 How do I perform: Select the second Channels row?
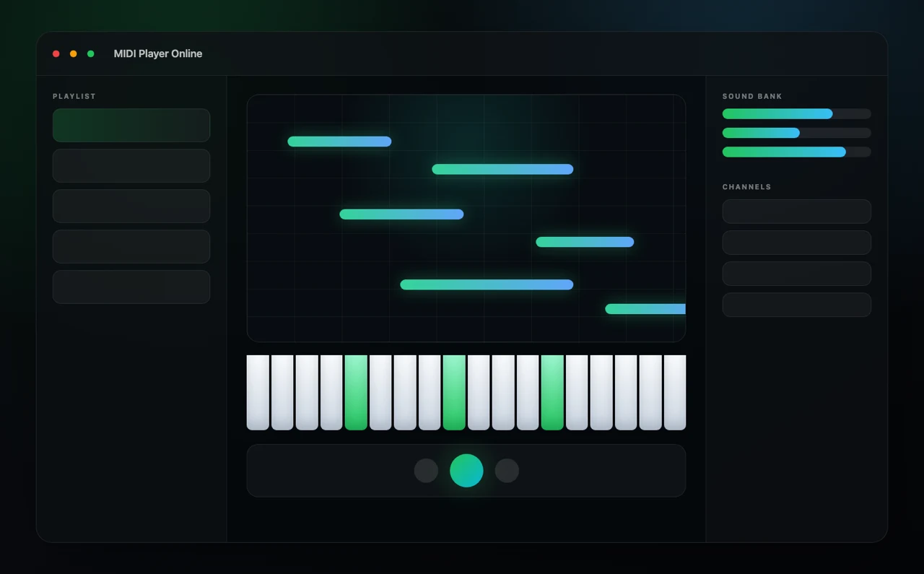(x=797, y=243)
